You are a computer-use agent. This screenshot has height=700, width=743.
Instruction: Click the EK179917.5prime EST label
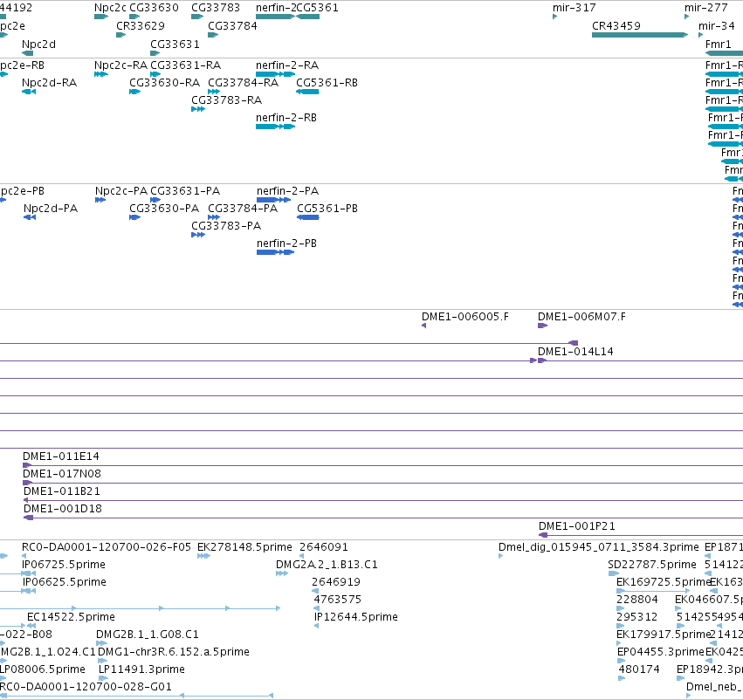pyautogui.click(x=664, y=635)
